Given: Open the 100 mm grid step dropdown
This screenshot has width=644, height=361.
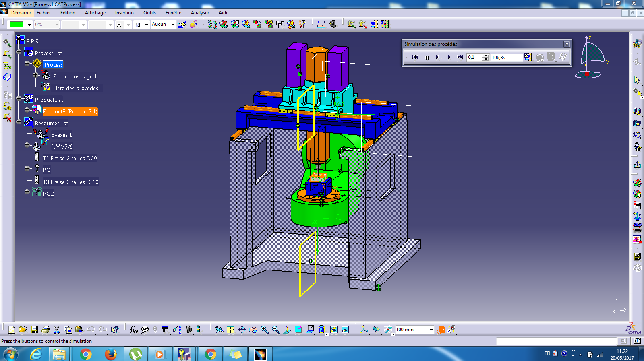Looking at the screenshot, I should [x=431, y=330].
